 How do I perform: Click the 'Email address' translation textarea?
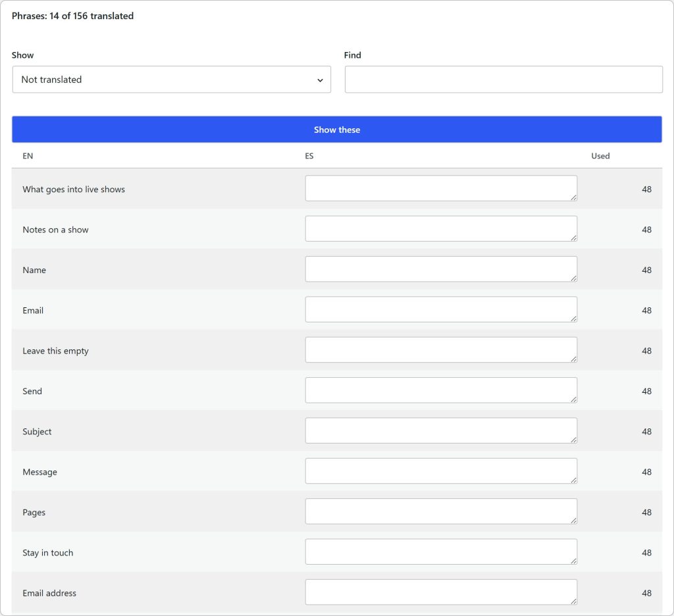click(441, 592)
